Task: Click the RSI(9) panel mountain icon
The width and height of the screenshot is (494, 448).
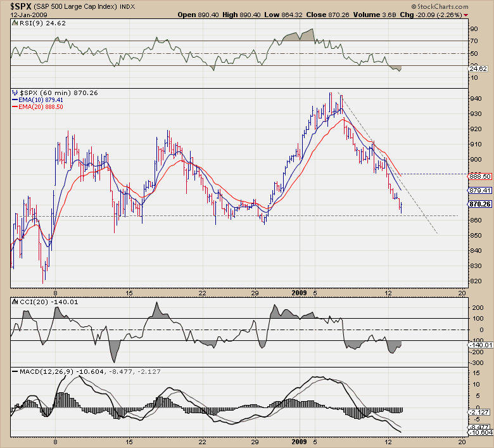Action: pyautogui.click(x=15, y=23)
